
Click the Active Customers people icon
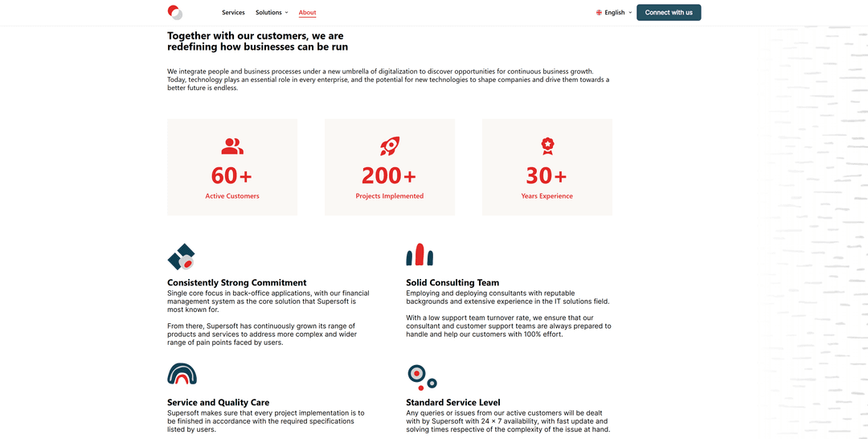232,146
